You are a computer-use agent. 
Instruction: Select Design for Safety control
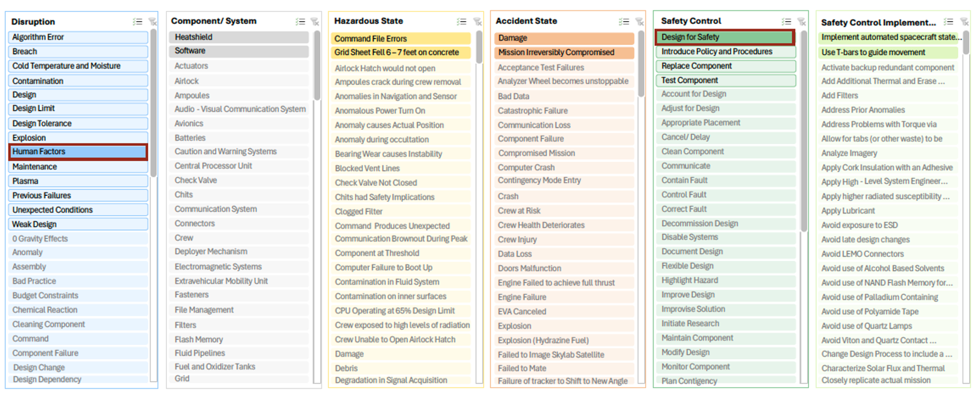tap(725, 37)
